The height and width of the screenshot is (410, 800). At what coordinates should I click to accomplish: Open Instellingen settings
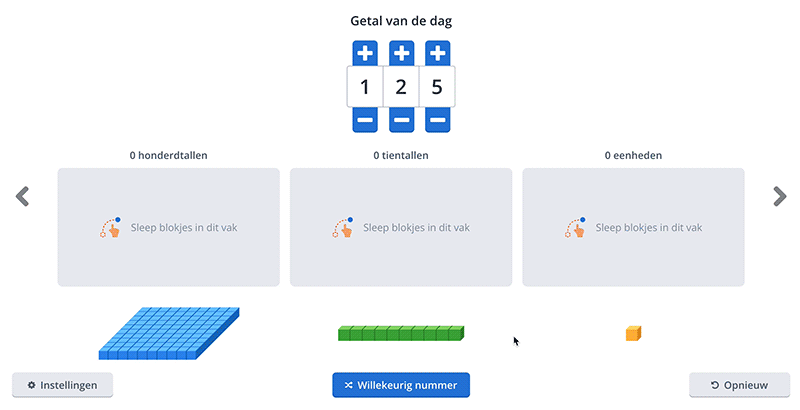[x=62, y=385]
